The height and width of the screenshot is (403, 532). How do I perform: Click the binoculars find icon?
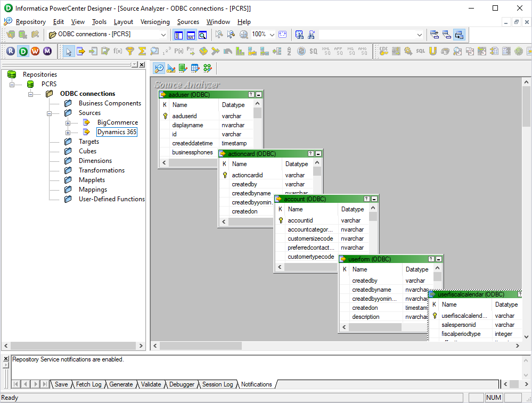tap(299, 35)
